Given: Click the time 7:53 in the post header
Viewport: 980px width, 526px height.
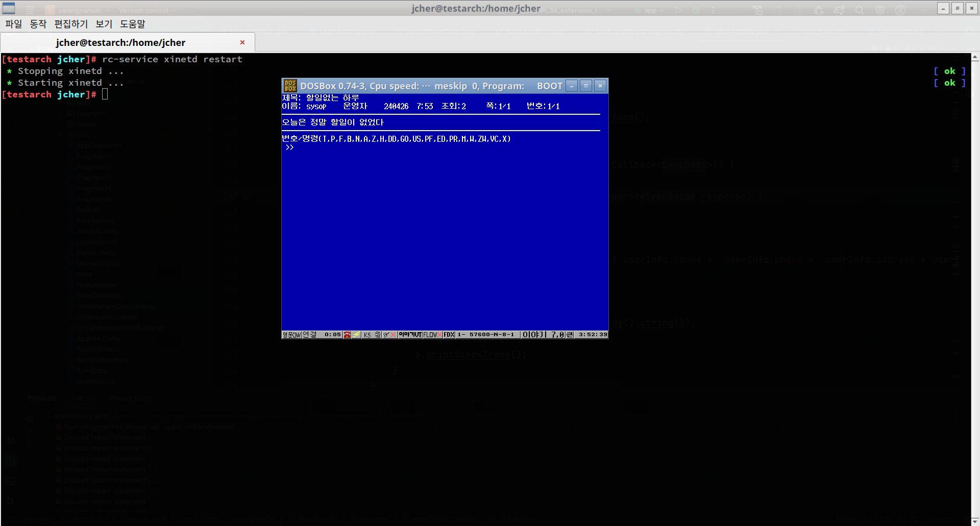Looking at the screenshot, I should click(425, 106).
